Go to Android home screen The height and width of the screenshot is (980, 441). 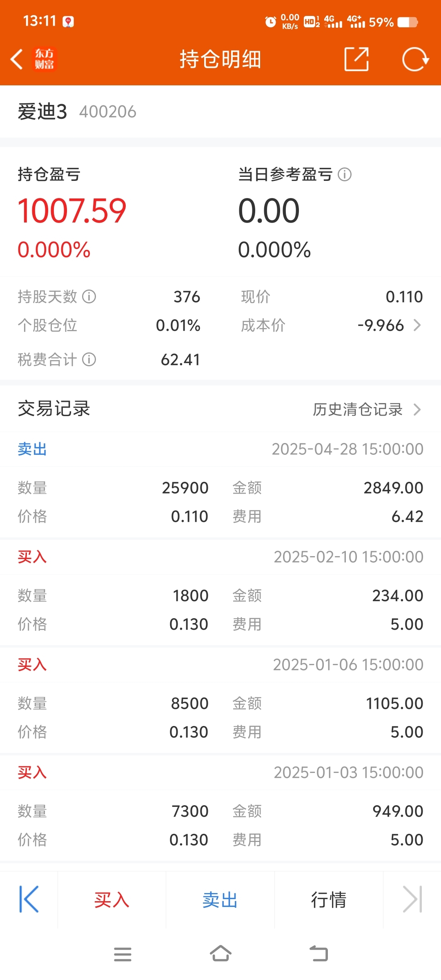coord(220,954)
